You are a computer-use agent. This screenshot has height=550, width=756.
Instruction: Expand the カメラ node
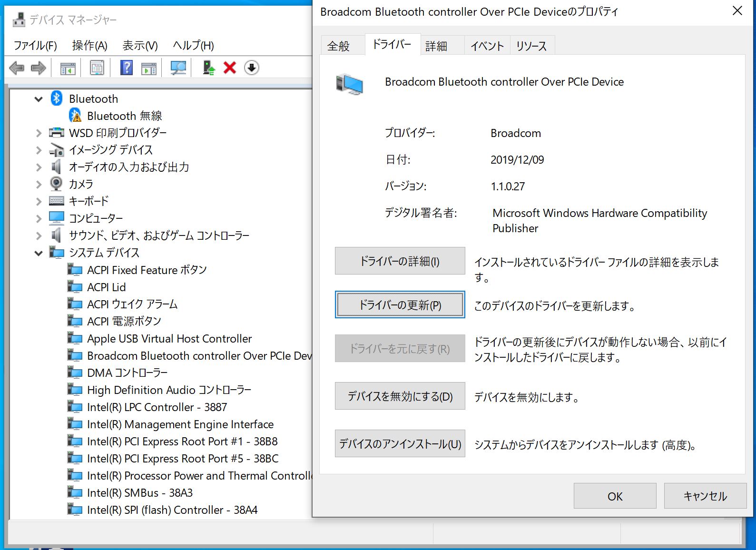click(x=39, y=185)
